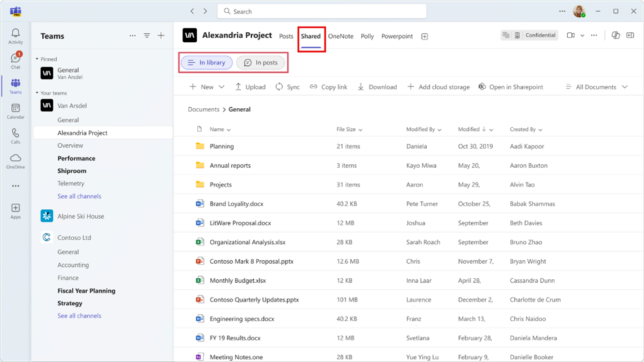Click the shared channel icon beside Confidential

(506, 36)
